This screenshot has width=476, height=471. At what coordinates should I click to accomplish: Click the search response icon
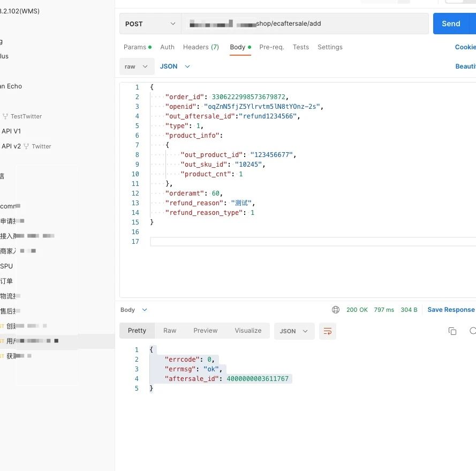[x=473, y=331]
